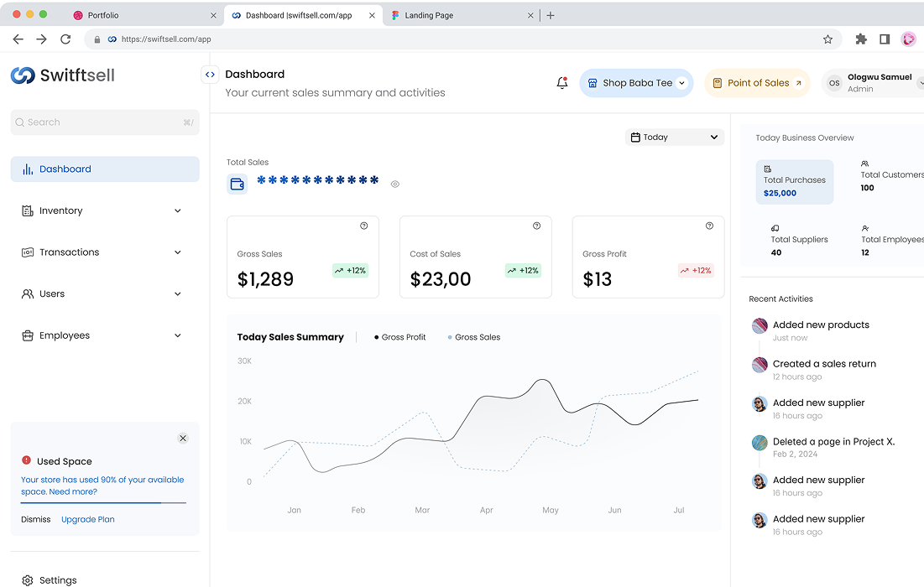Open 'Deleted a page in Project X.' activity
The width and height of the screenshot is (924, 587).
(834, 442)
